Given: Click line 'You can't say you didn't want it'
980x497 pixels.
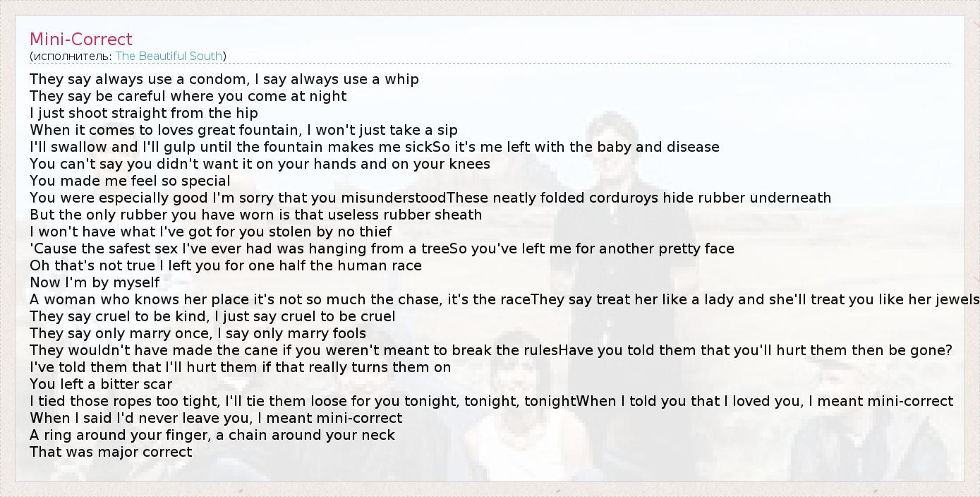Looking at the screenshot, I should 260,164.
